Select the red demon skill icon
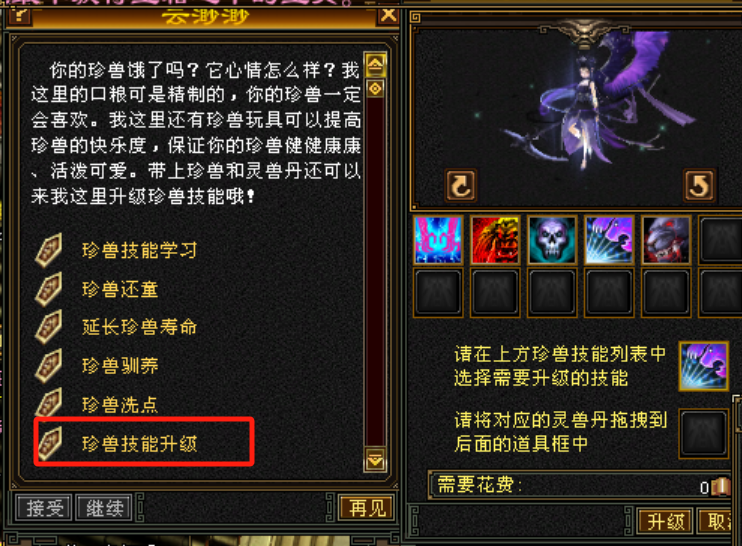The height and width of the screenshot is (546, 742). (495, 240)
